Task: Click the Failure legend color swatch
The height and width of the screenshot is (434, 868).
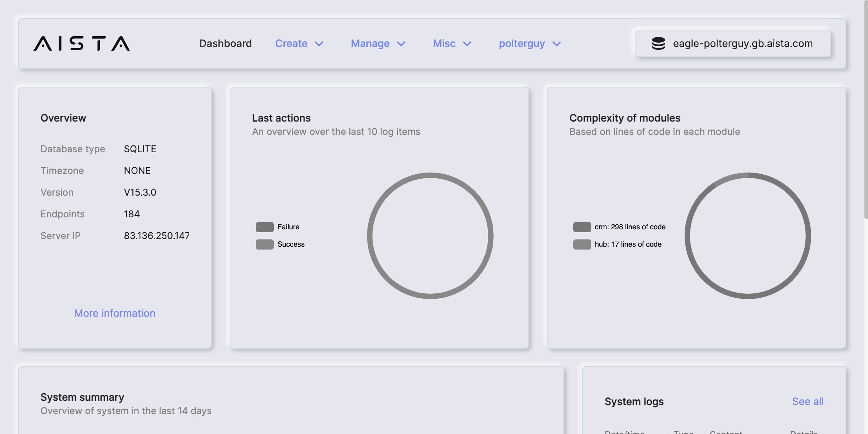Action: point(264,227)
